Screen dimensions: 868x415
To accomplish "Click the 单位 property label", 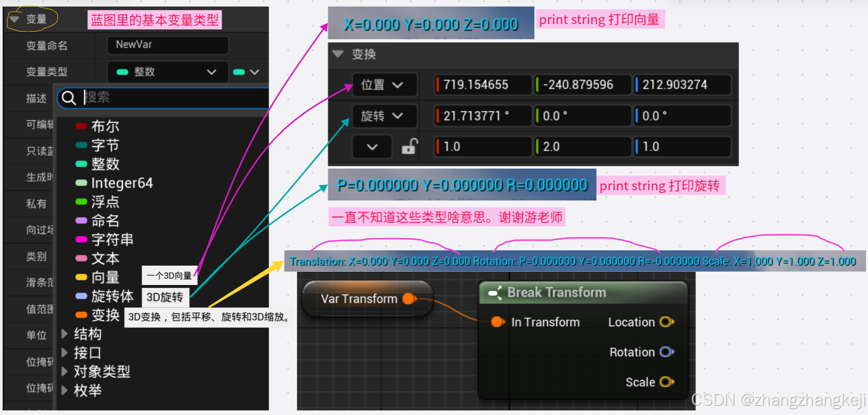I will point(36,335).
